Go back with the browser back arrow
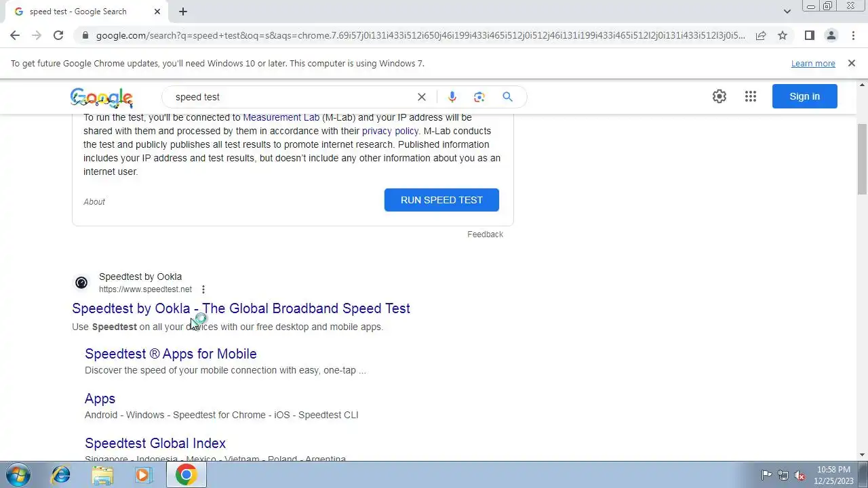The image size is (868, 488). click(15, 35)
